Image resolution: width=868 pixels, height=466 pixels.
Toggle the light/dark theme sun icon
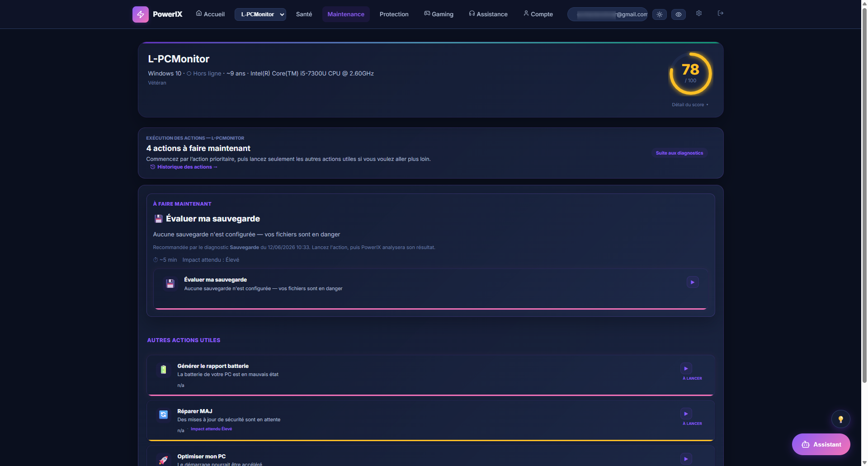click(x=660, y=14)
